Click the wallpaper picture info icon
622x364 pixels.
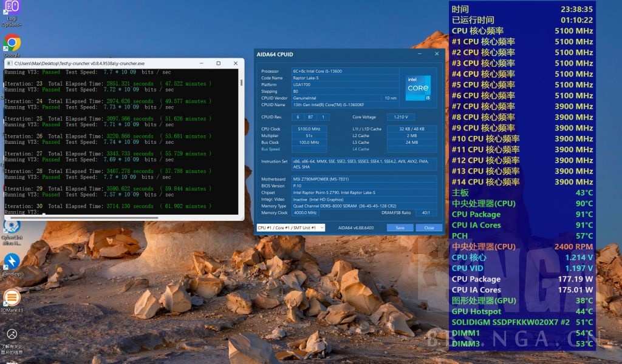pos(12,334)
